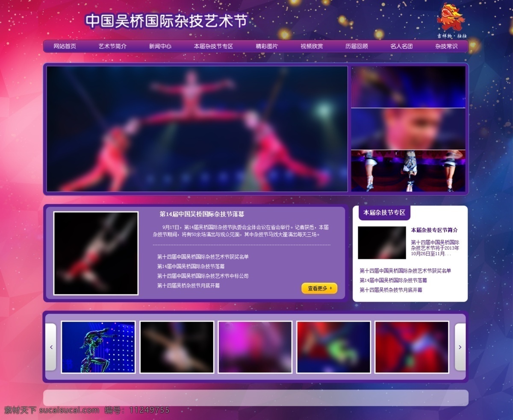
Task: Open middle-right blurred face banner image
Action: [x=408, y=129]
